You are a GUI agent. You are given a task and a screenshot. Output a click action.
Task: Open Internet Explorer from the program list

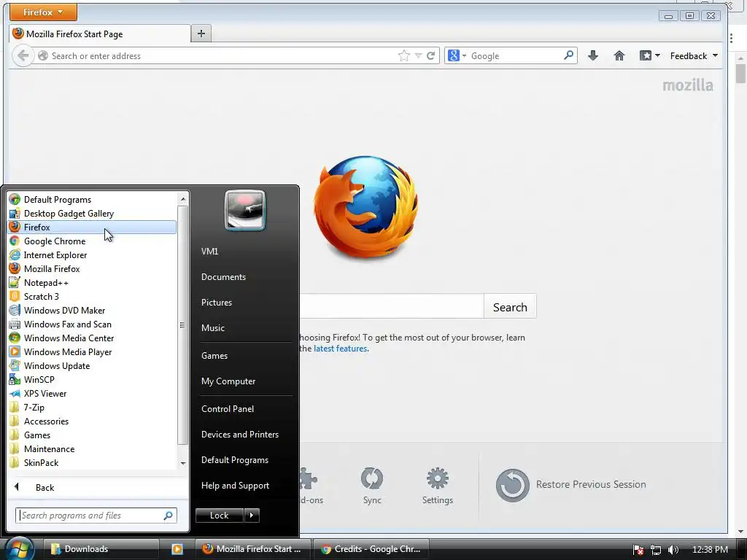[93, 254]
